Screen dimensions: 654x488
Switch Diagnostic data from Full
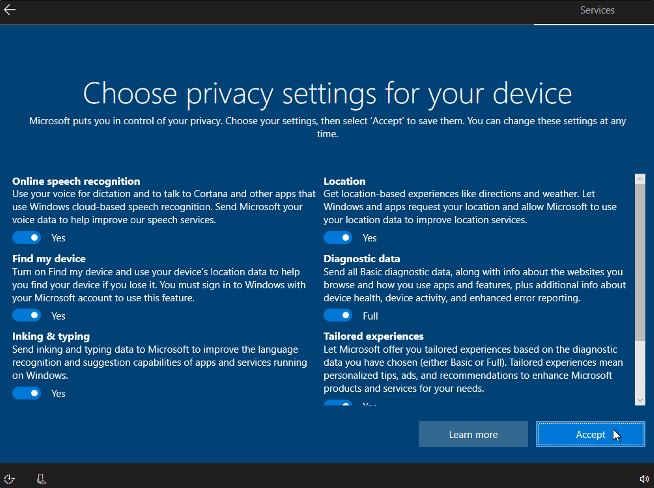[338, 315]
